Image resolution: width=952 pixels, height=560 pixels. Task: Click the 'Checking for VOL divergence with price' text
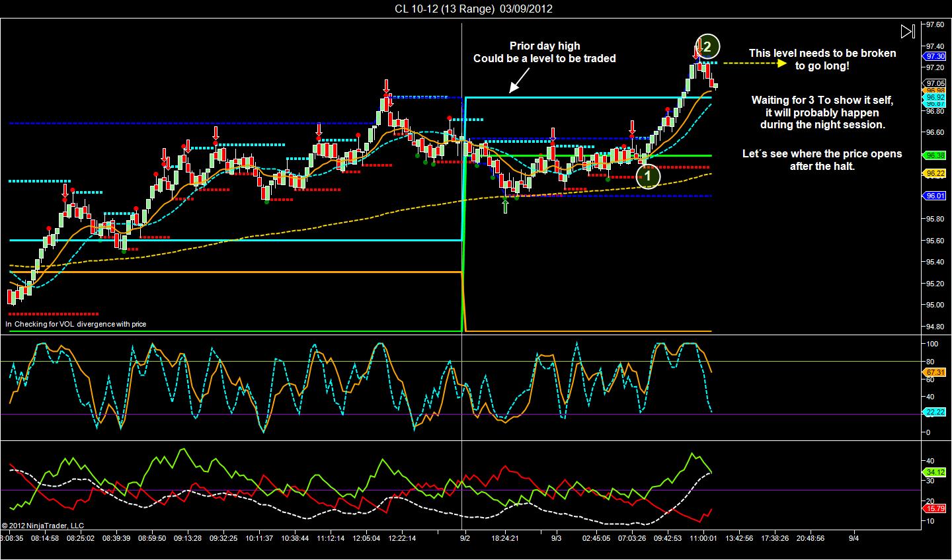[x=80, y=324]
